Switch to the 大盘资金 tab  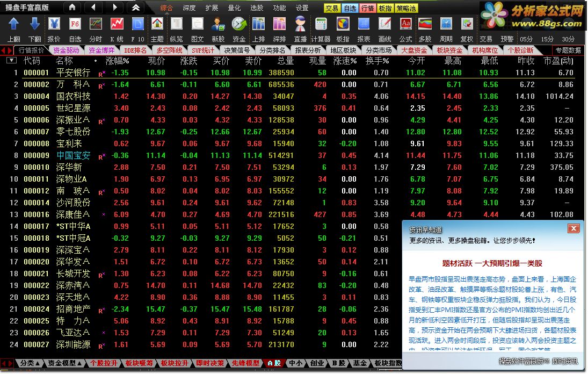point(414,51)
